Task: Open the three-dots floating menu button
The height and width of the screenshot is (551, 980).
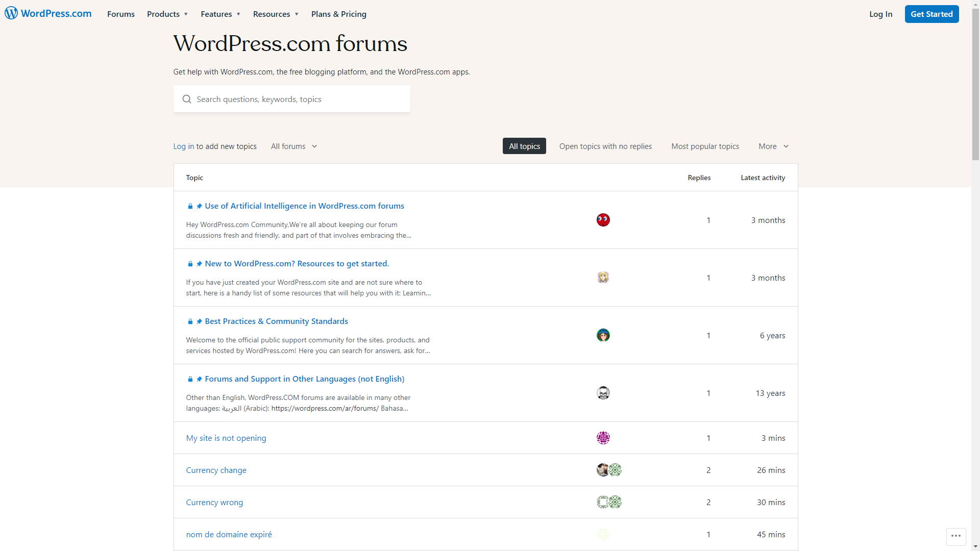Action: coord(955,536)
